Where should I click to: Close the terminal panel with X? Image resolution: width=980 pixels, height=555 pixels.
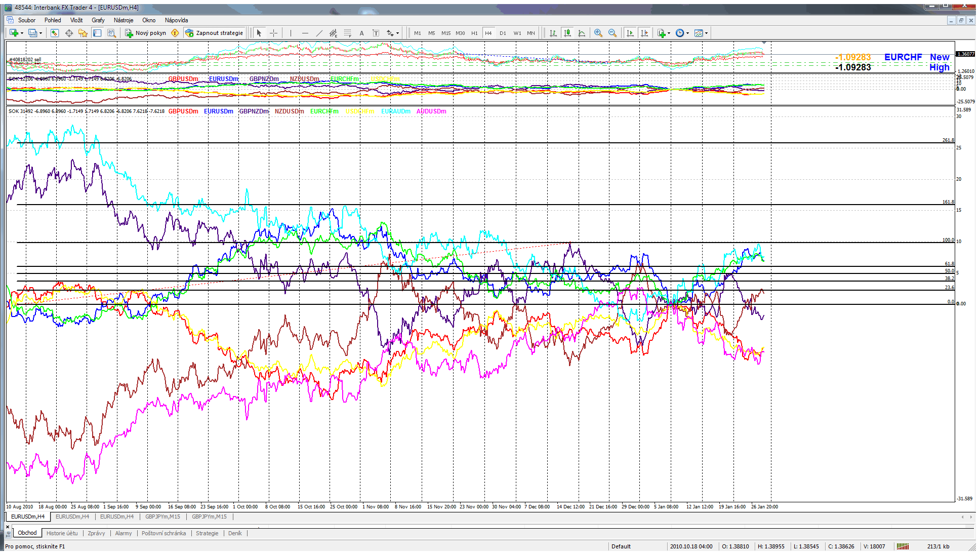pyautogui.click(x=8, y=527)
